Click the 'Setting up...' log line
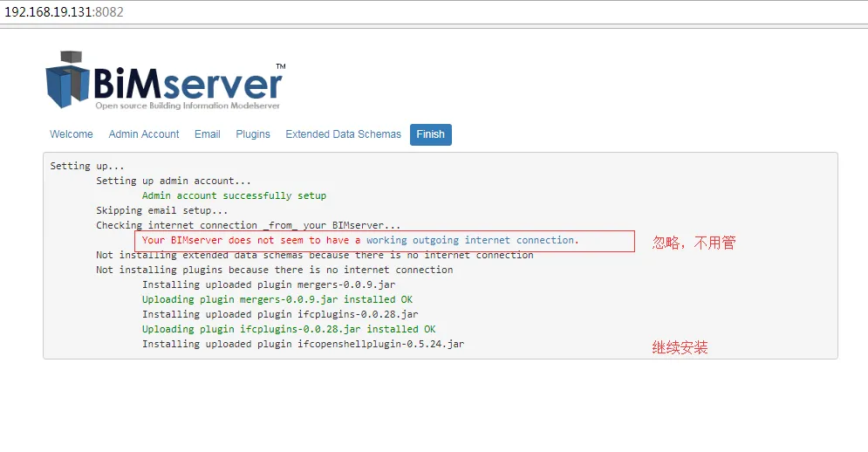 (87, 166)
